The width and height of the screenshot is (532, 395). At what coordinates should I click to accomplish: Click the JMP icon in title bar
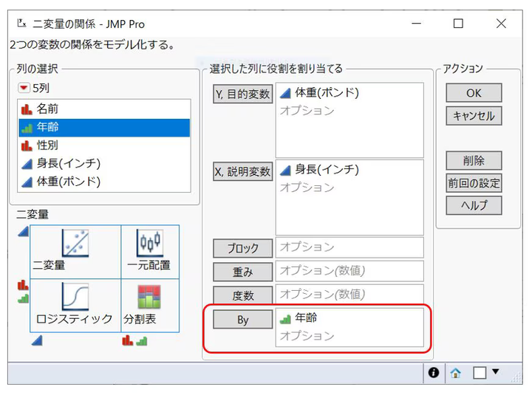pyautogui.click(x=21, y=24)
